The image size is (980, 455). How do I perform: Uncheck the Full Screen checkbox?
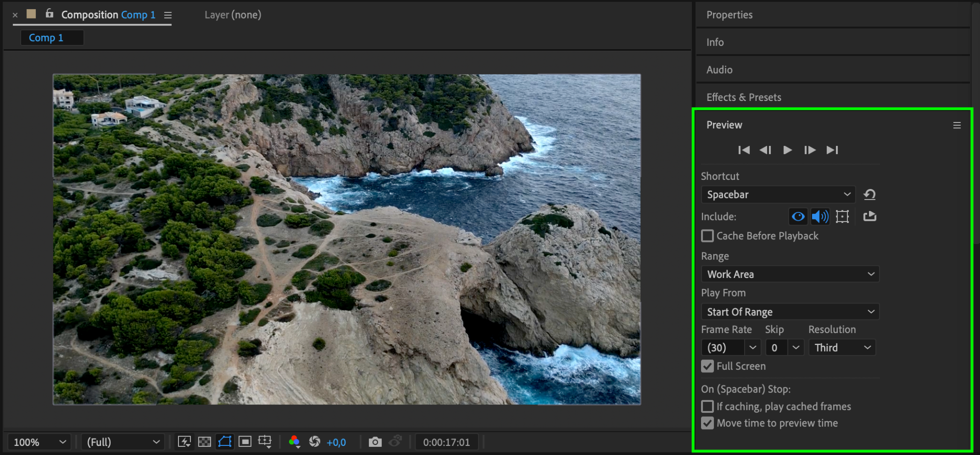click(707, 366)
